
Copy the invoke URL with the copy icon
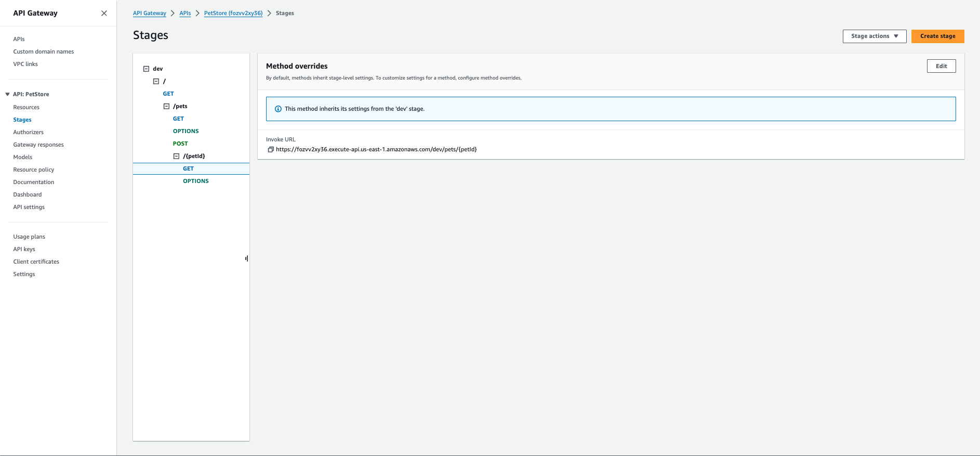tap(270, 150)
